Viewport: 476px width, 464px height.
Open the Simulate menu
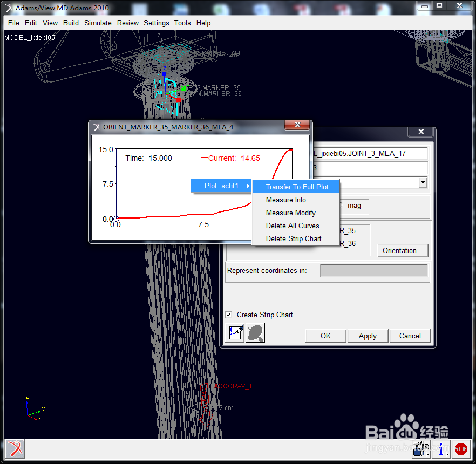[98, 23]
